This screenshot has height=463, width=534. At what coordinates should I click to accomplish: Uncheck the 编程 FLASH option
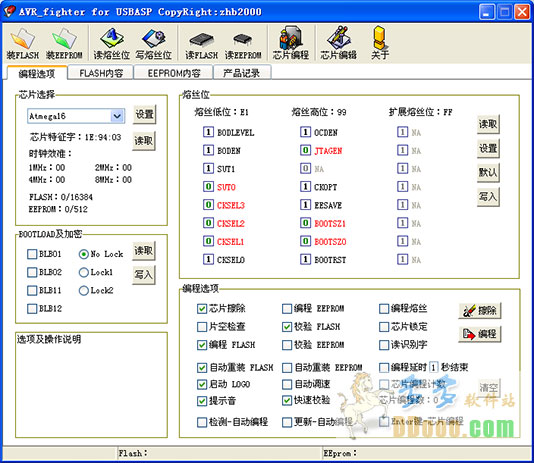click(202, 345)
